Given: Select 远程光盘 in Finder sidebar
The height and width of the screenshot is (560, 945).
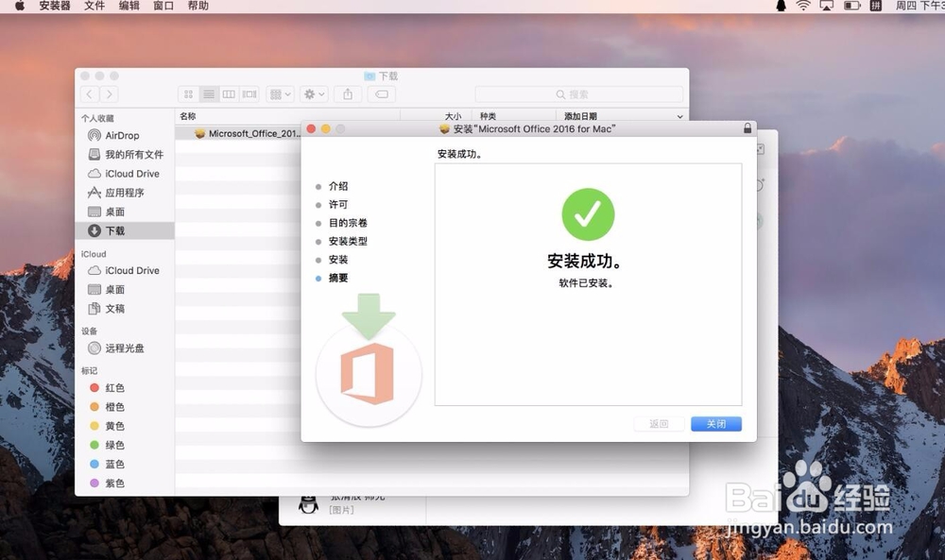Looking at the screenshot, I should (x=125, y=348).
